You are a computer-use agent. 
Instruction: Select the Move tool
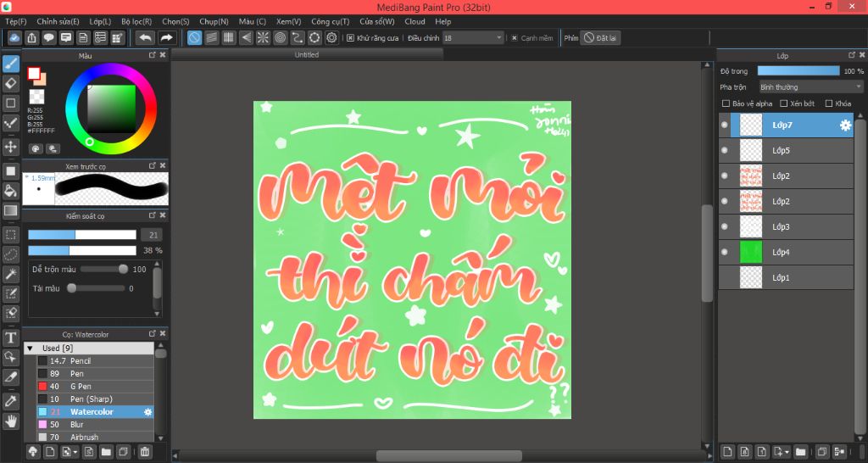pos(10,147)
